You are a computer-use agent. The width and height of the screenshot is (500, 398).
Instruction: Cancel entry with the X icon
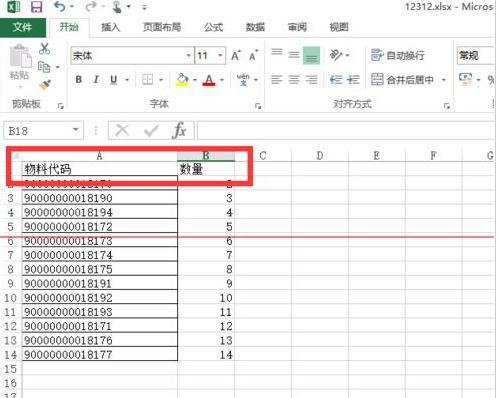pos(122,130)
